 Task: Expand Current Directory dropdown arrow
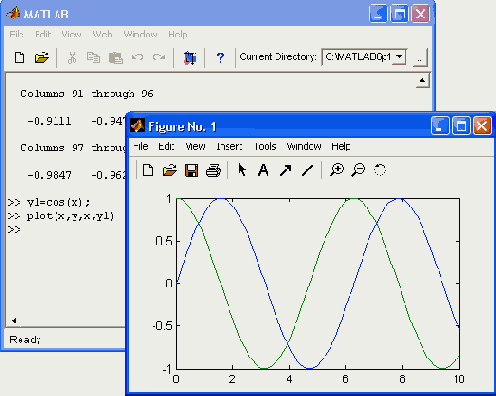(399, 57)
